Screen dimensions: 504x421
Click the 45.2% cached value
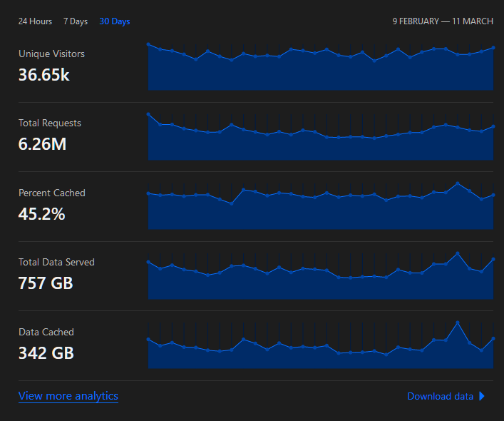(x=41, y=213)
